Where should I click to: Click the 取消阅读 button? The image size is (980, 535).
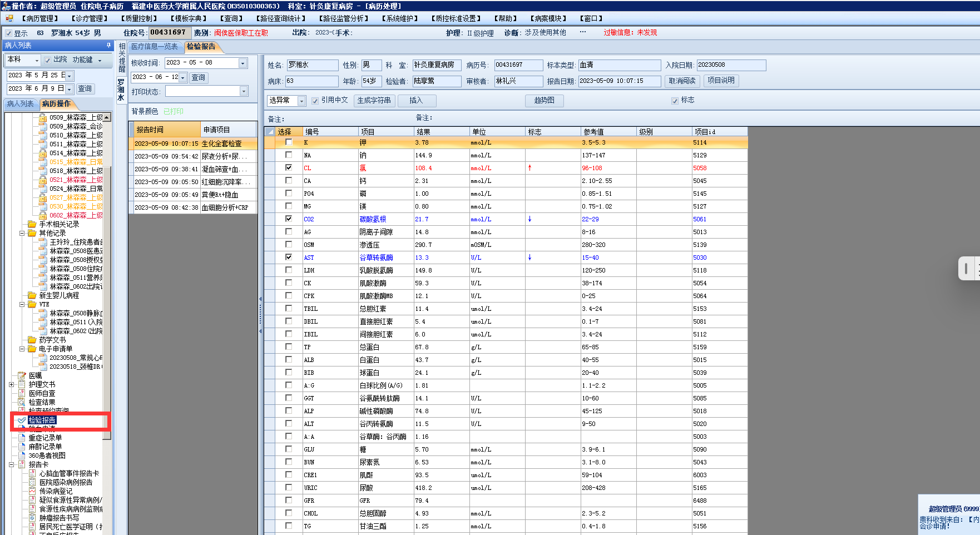682,81
